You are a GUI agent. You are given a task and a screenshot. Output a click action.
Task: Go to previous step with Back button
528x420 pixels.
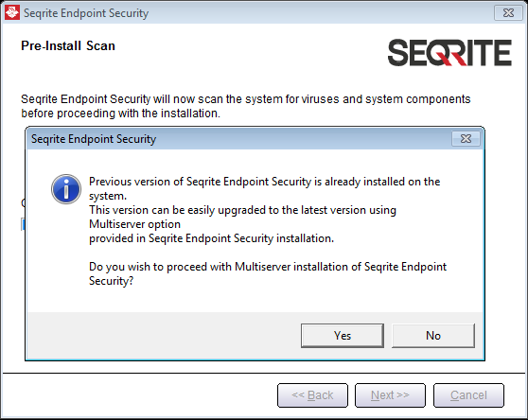[312, 395]
